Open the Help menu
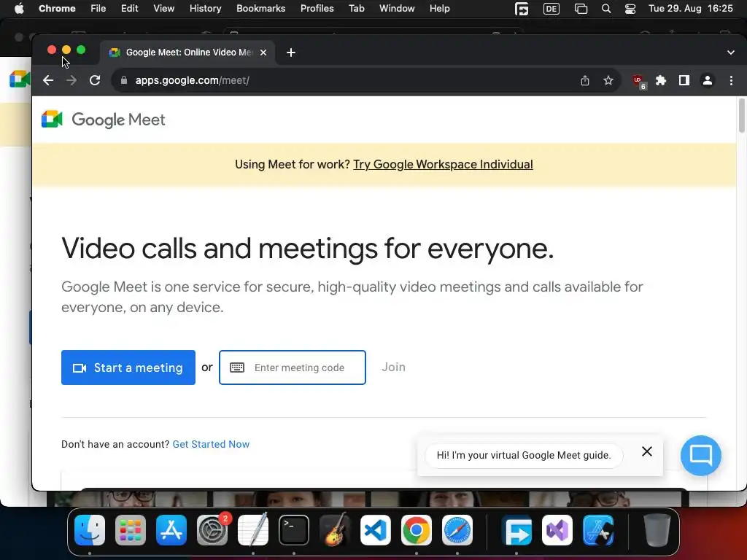The width and height of the screenshot is (747, 560). 439,9
